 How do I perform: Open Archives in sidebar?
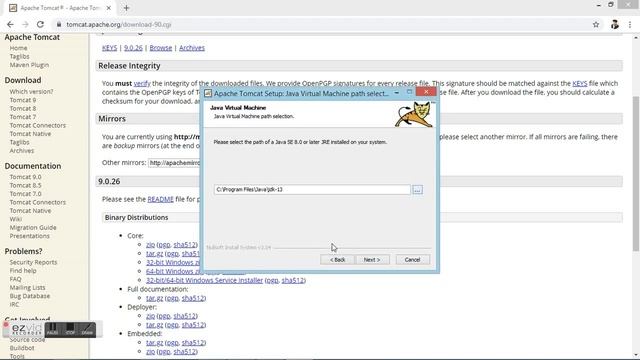pos(22,151)
